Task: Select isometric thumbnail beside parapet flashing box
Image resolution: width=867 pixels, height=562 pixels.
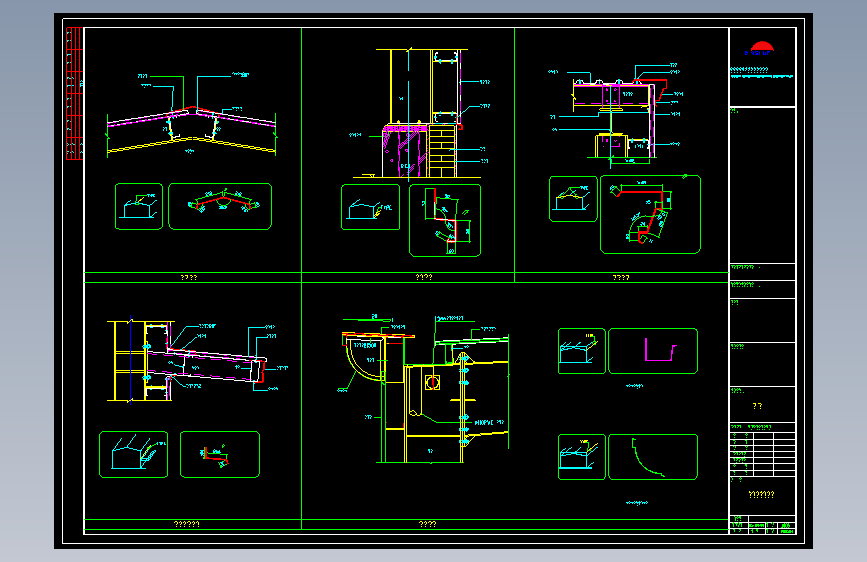Action: (x=573, y=199)
